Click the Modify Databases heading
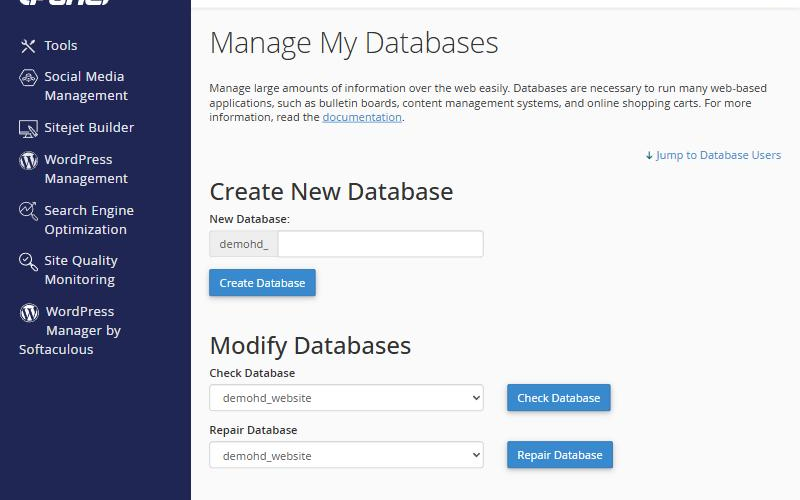The height and width of the screenshot is (500, 800). coord(310,346)
